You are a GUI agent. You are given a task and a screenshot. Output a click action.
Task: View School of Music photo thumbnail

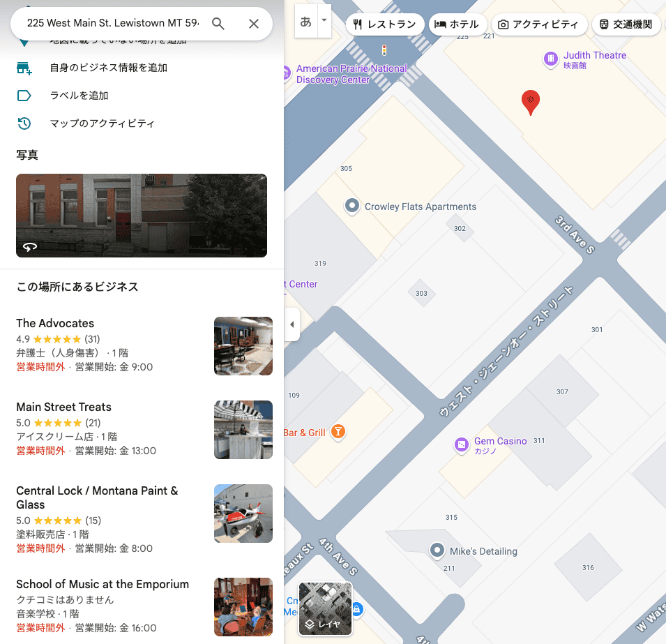tap(243, 607)
